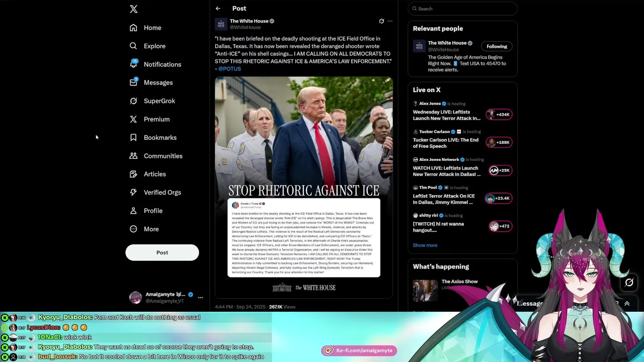Click The Axios Show thumbnail
This screenshot has height=362, width=644.
point(425,290)
